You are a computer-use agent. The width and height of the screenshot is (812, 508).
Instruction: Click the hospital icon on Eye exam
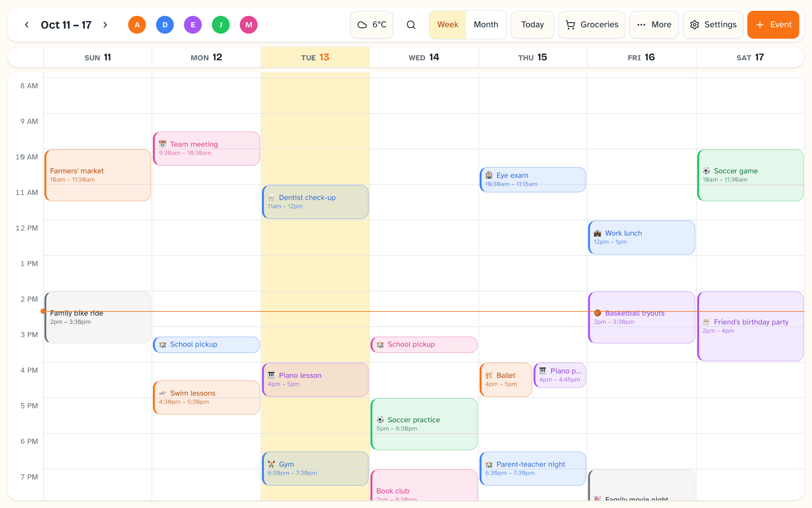coord(489,175)
